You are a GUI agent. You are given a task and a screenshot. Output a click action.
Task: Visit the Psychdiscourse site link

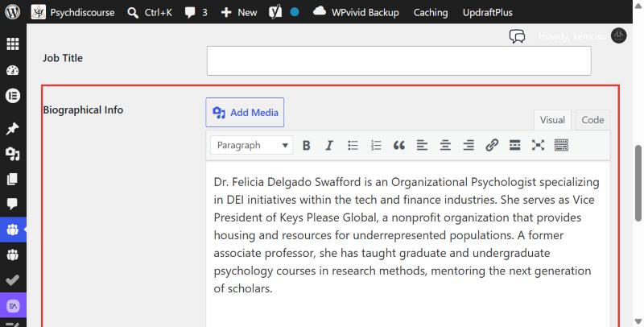(73, 12)
